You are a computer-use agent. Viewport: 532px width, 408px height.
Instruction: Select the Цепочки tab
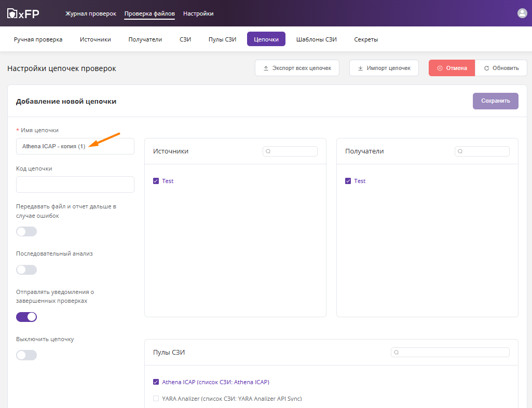point(266,39)
